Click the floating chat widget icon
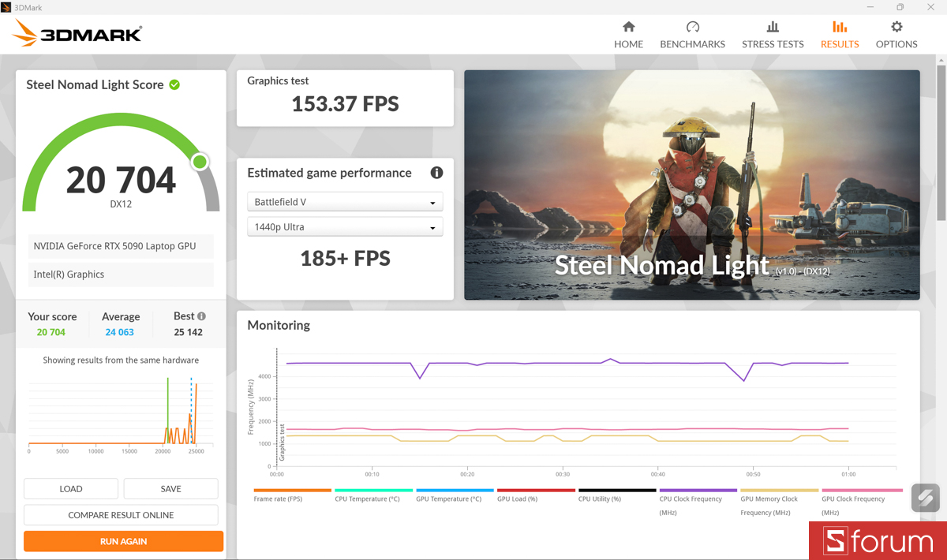 tap(925, 498)
